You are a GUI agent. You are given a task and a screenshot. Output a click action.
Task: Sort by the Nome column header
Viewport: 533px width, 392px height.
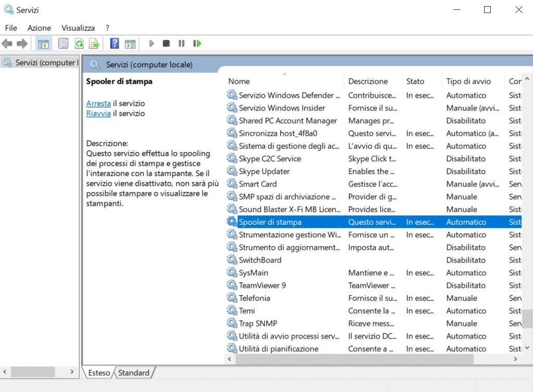click(239, 81)
